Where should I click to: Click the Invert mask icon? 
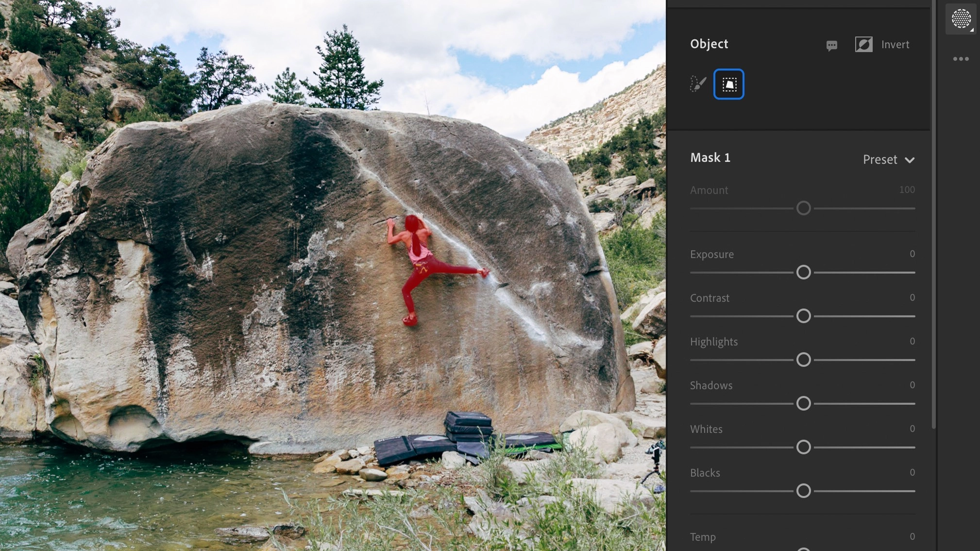click(863, 44)
